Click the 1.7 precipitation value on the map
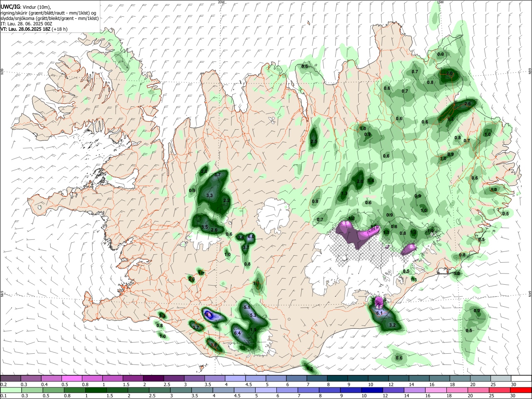 201,273
